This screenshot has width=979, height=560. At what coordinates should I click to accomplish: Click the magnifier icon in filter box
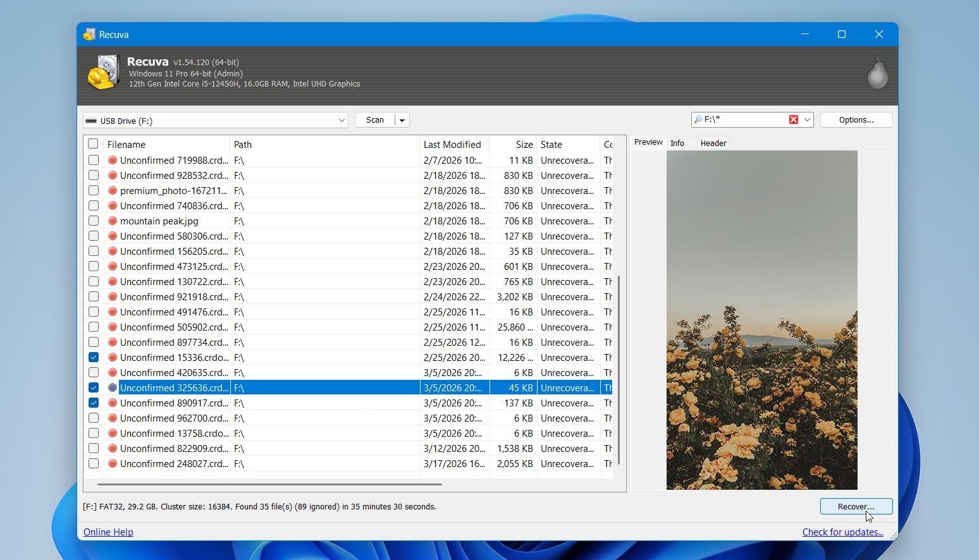(x=698, y=119)
